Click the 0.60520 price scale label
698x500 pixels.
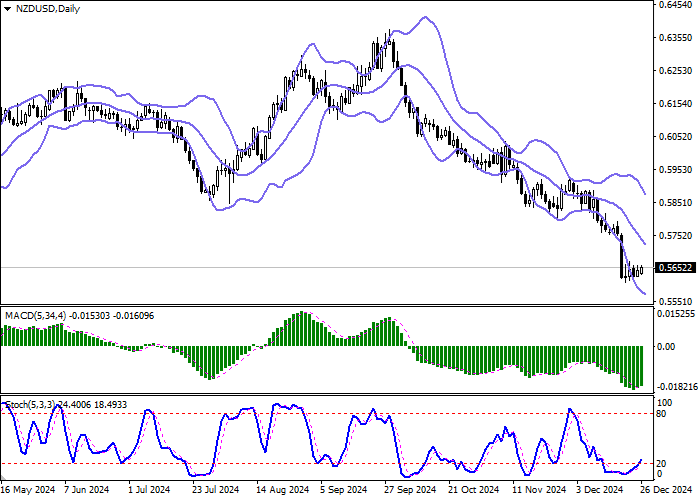(675, 137)
